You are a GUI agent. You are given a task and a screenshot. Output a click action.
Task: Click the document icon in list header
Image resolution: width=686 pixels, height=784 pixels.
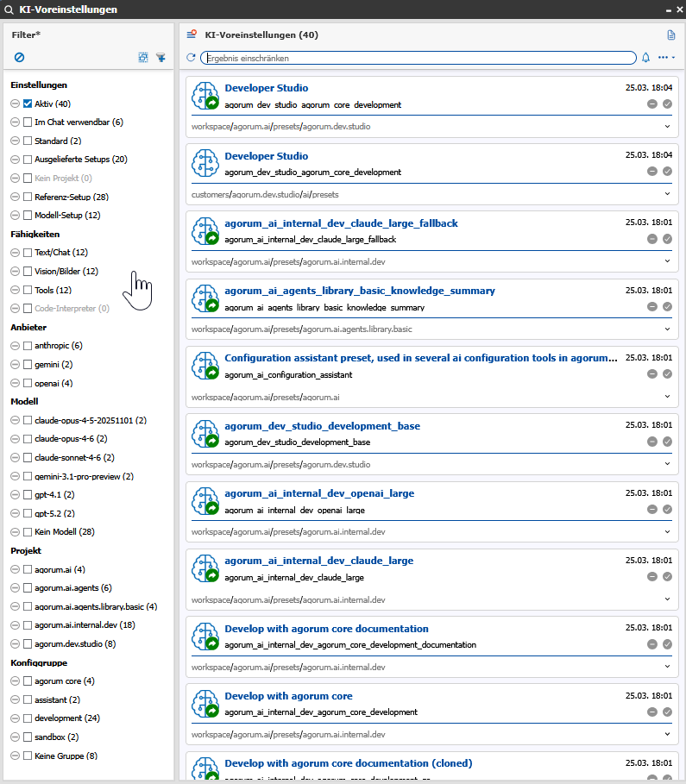point(670,35)
